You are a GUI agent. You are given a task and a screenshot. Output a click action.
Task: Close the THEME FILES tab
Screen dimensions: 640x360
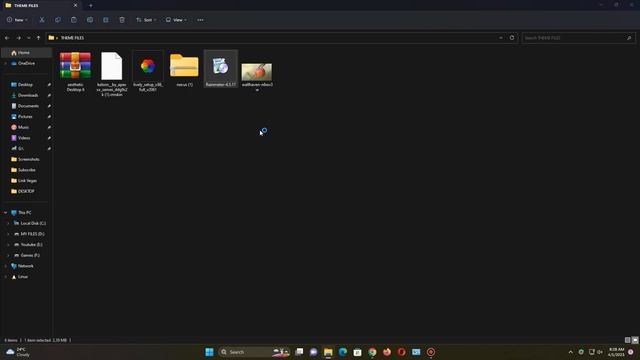tap(75, 5)
